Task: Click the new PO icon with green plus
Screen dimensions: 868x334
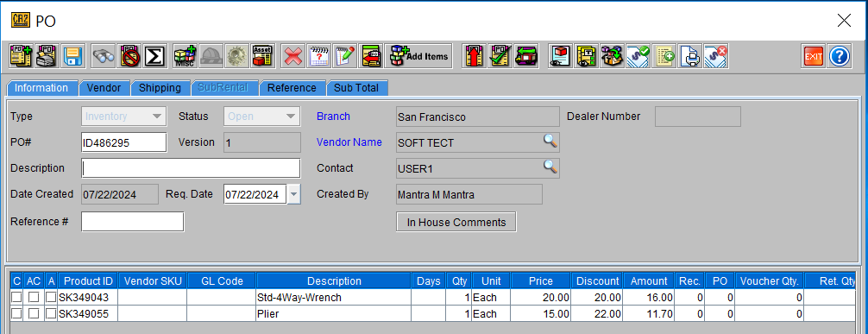Action: tap(21, 56)
